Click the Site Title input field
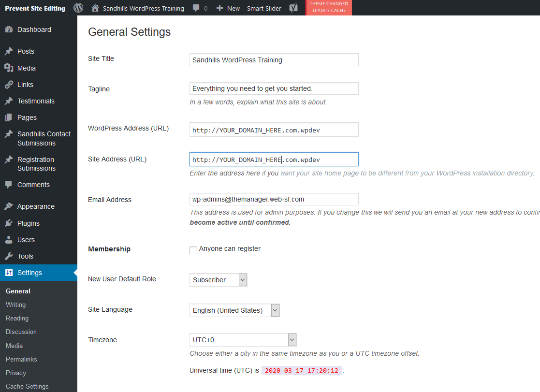This screenshot has height=392, width=540. [x=274, y=59]
